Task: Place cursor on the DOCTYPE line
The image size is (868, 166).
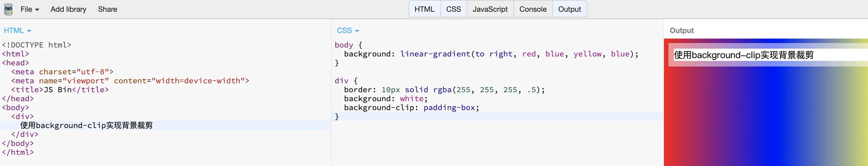Action: pyautogui.click(x=36, y=45)
